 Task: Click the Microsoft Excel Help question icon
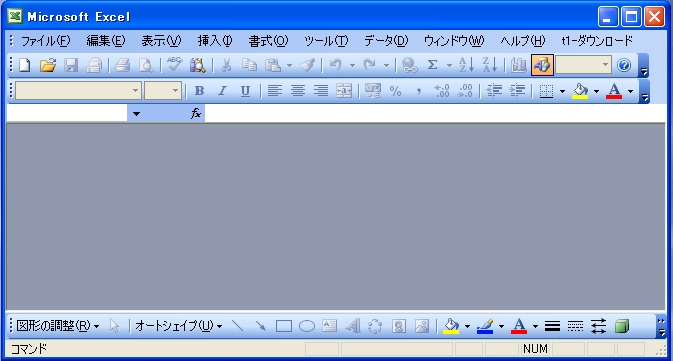tap(624, 65)
